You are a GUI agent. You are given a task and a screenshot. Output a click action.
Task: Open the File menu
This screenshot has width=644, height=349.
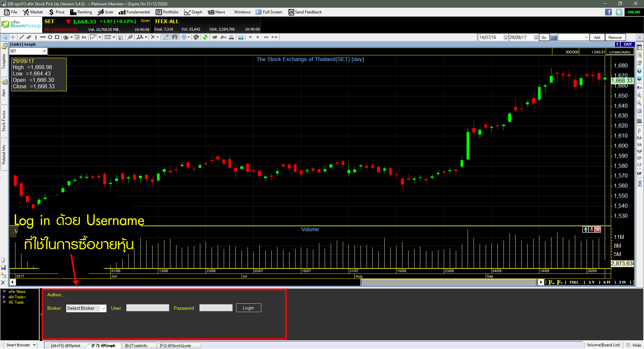pyautogui.click(x=11, y=12)
